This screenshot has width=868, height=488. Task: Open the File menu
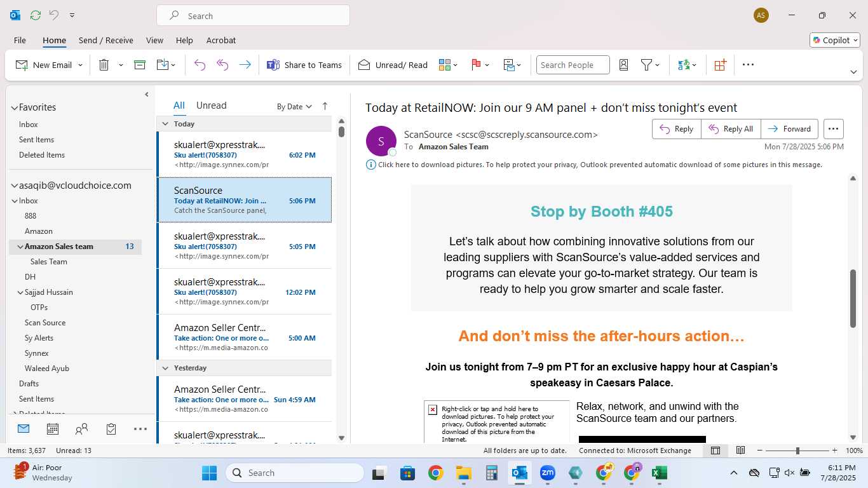tap(20, 40)
